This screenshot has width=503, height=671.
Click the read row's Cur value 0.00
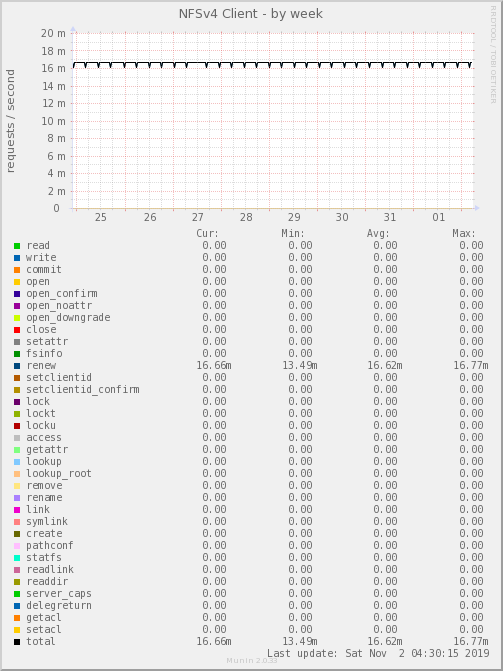214,246
